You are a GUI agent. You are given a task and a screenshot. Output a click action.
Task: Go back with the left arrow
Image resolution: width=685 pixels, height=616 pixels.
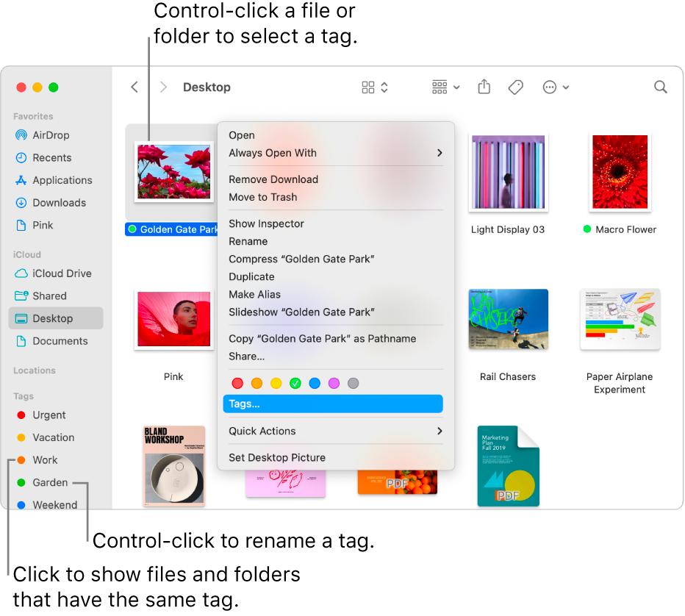135,87
